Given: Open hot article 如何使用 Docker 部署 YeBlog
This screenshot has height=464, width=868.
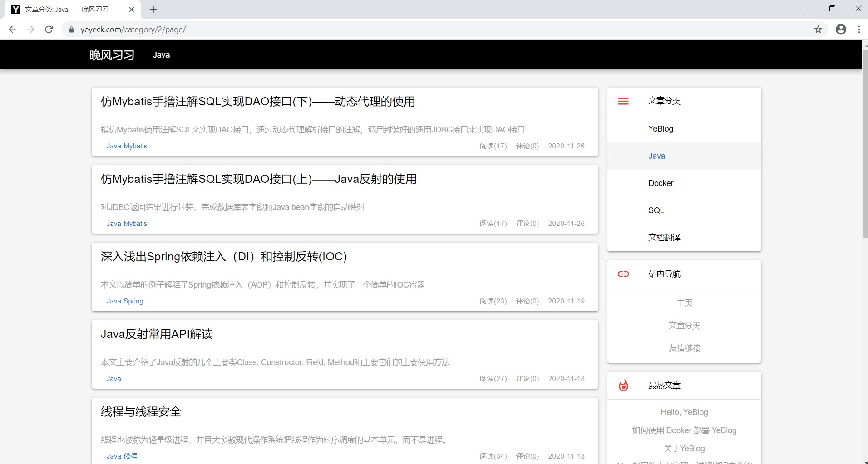Looking at the screenshot, I should [684, 430].
